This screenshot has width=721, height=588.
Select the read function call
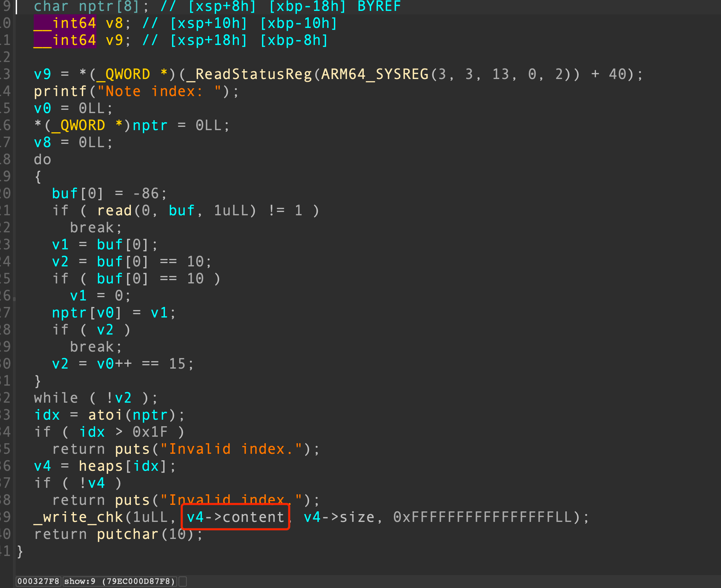tap(114, 211)
